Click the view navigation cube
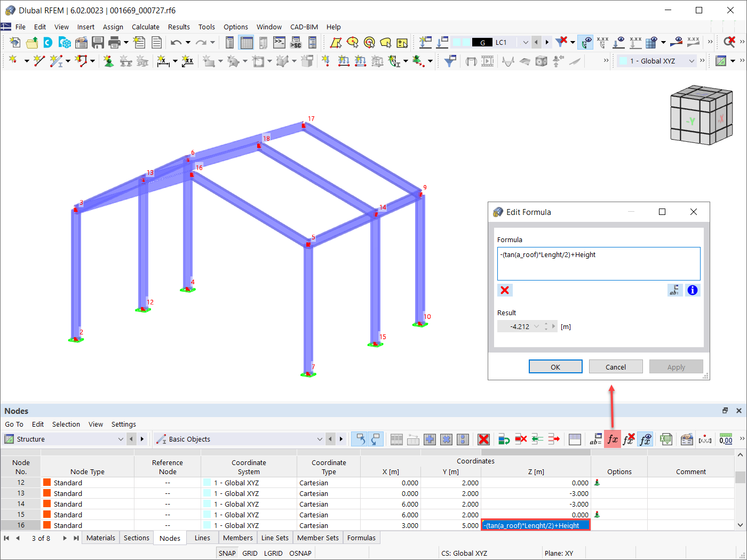This screenshot has width=747, height=560. pyautogui.click(x=701, y=115)
